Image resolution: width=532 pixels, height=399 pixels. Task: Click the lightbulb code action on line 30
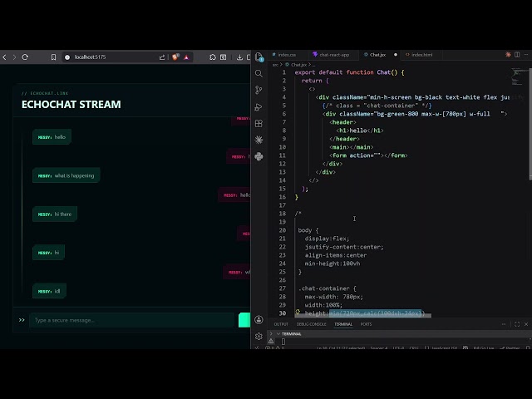click(x=298, y=313)
